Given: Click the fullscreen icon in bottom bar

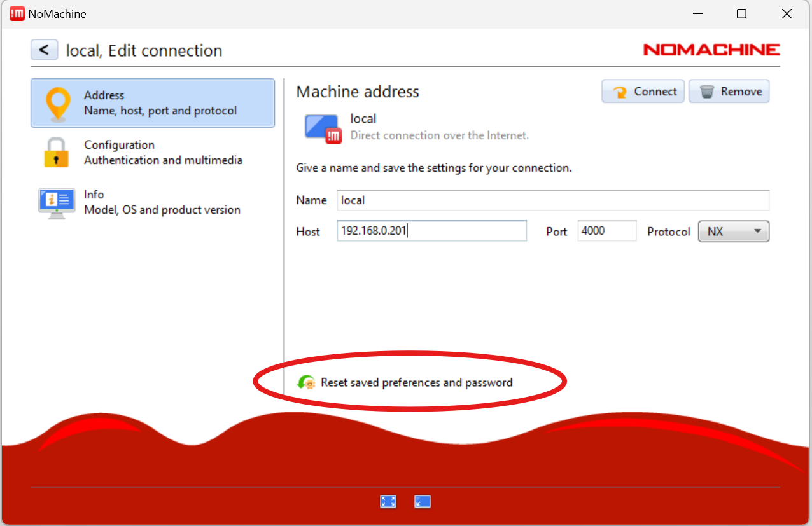Looking at the screenshot, I should click(x=388, y=502).
